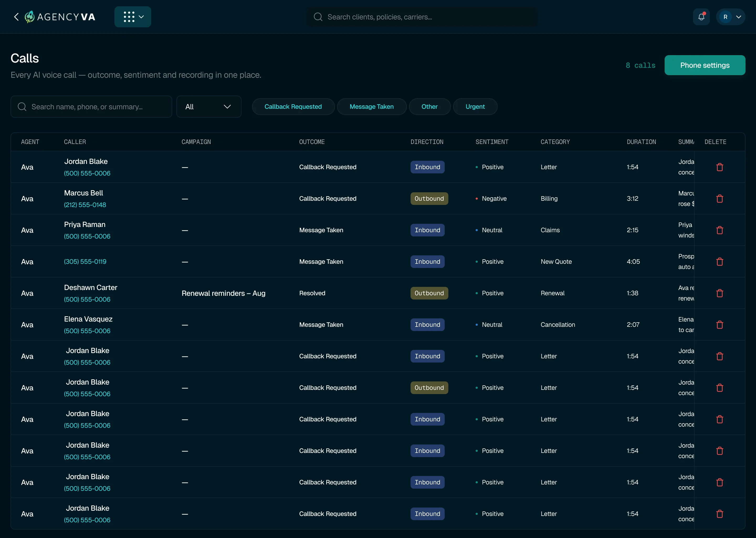Focus the name, phone, or summary search

click(91, 107)
